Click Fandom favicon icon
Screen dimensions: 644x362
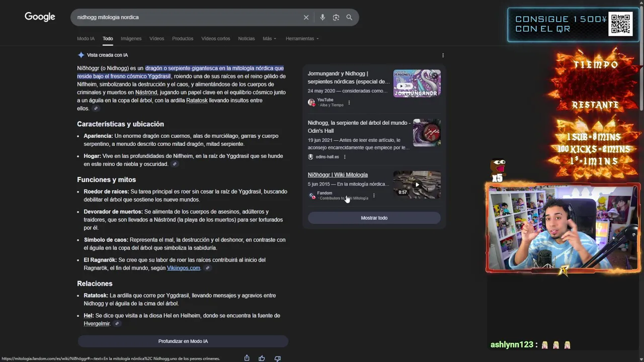(312, 196)
